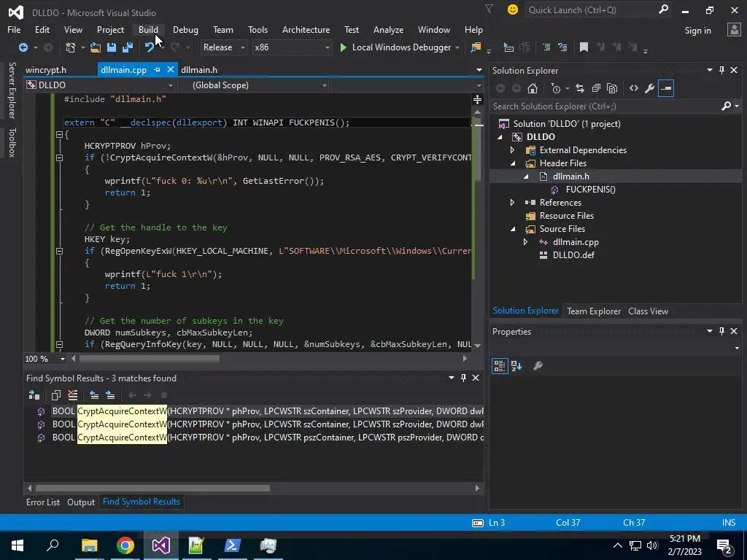Expand the dllmain.cpp tree node
747x560 pixels.
(525, 242)
